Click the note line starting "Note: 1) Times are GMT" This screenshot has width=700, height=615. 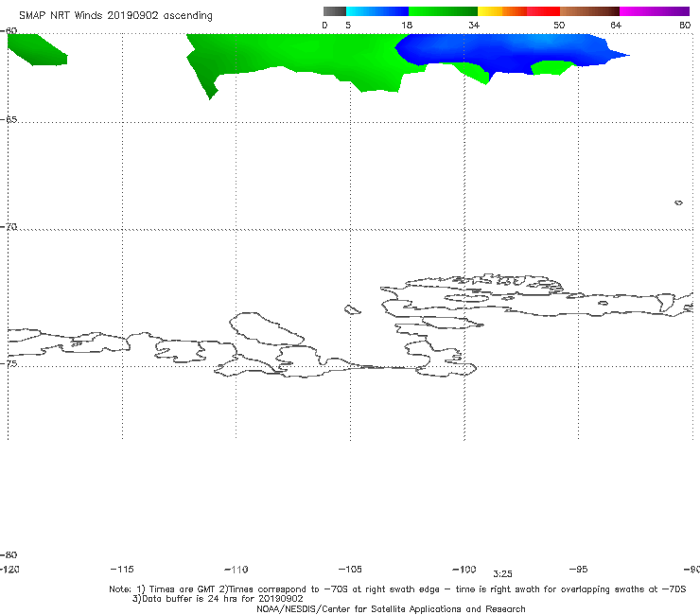[397, 589]
